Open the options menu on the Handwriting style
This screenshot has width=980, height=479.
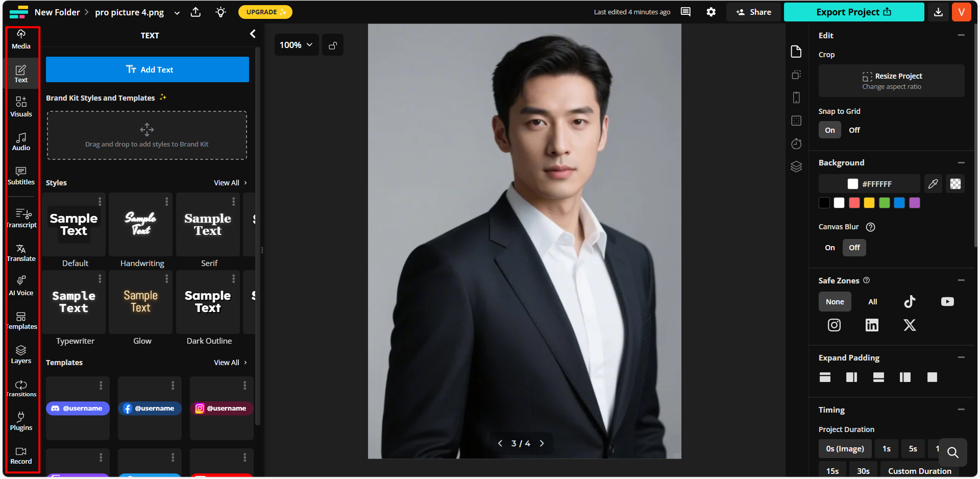(167, 201)
